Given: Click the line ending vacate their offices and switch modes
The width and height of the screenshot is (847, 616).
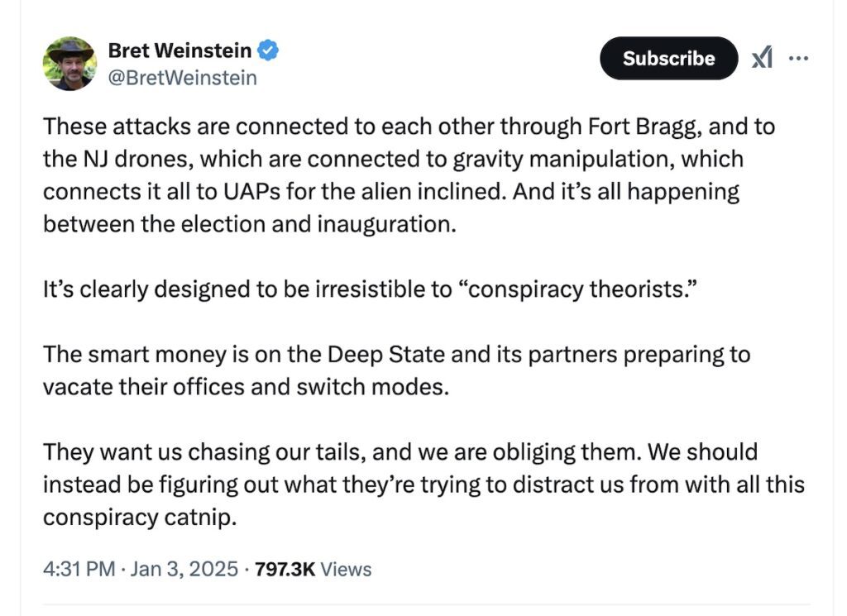Looking at the screenshot, I should [246, 387].
